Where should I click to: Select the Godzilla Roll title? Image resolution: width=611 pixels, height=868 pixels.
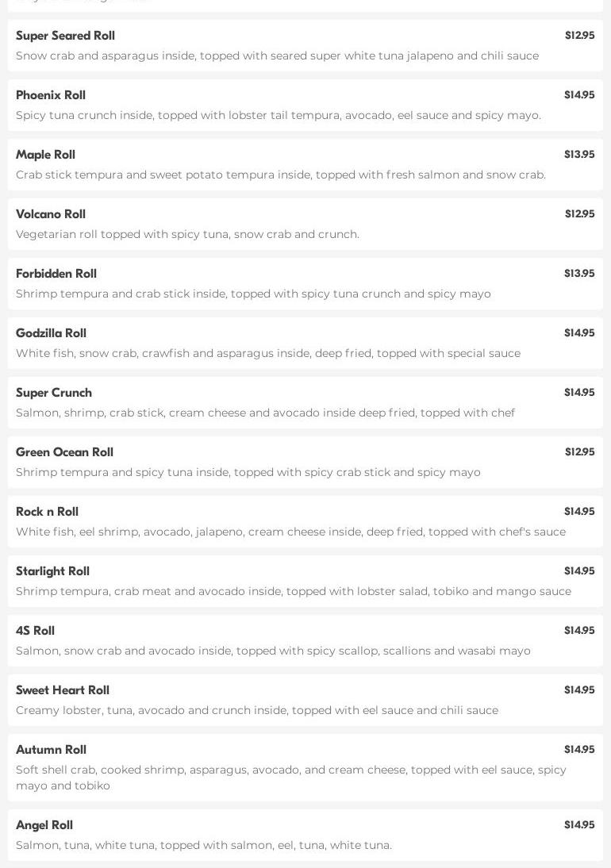51,333
